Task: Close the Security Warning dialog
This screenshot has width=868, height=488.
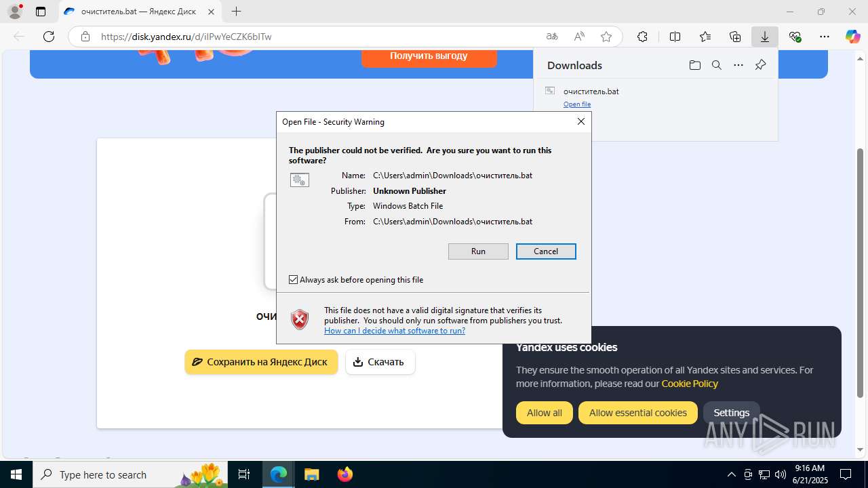Action: click(580, 121)
